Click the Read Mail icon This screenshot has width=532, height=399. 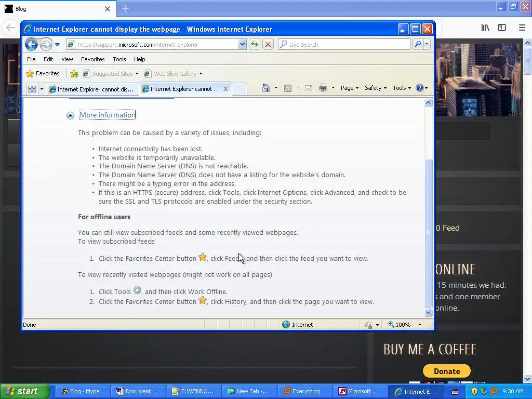(309, 88)
